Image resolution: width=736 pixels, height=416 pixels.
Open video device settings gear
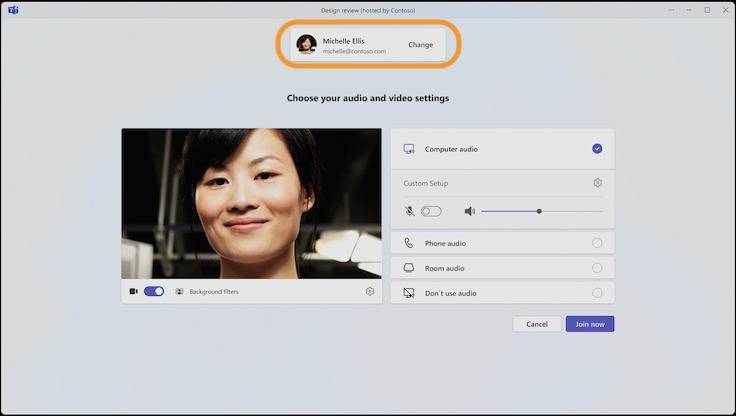coord(370,292)
